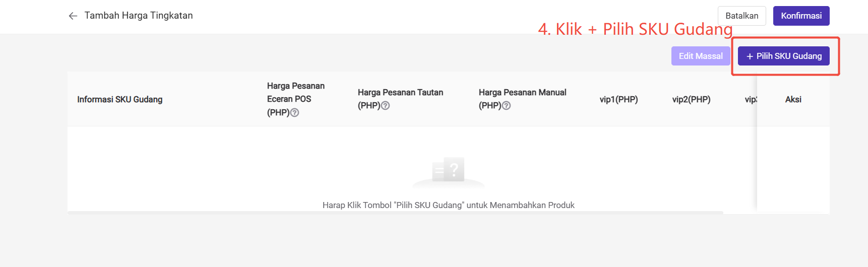
Task: Click the Aksi column header
Action: (x=793, y=100)
